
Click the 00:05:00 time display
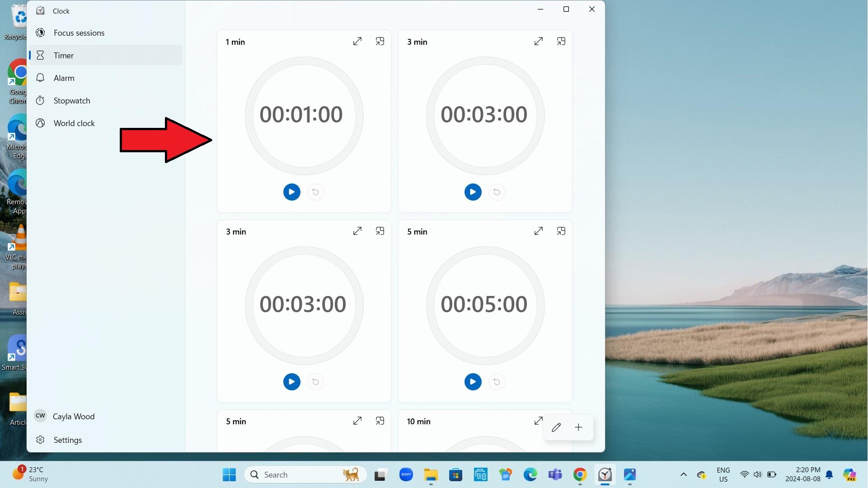coord(484,304)
